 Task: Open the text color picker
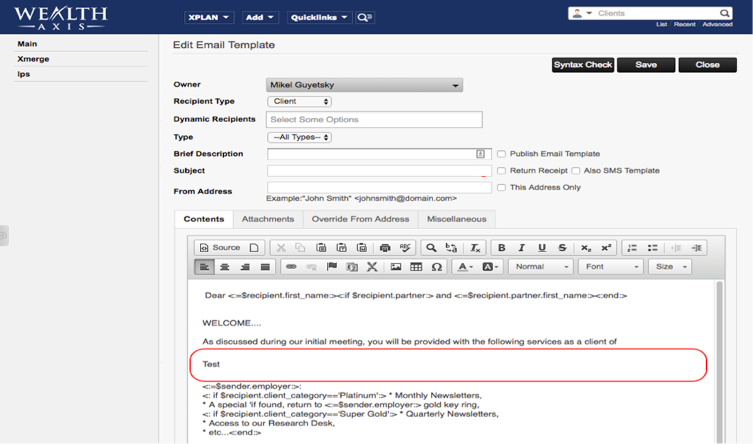pos(465,267)
